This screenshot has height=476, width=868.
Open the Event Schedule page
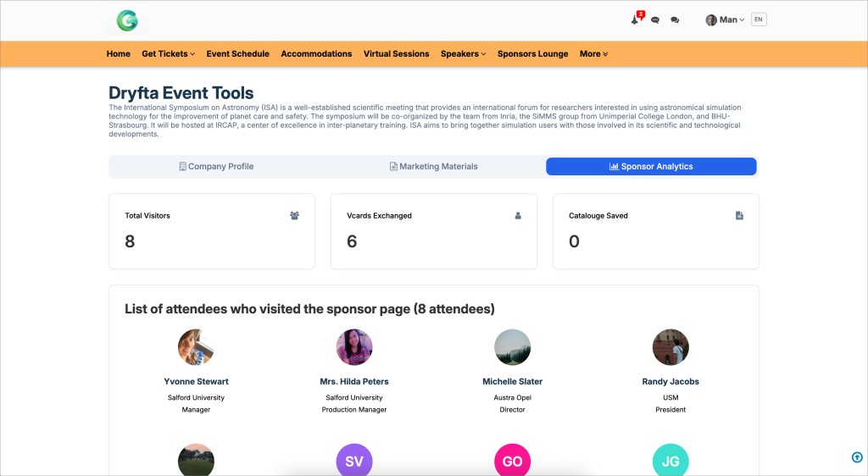238,53
